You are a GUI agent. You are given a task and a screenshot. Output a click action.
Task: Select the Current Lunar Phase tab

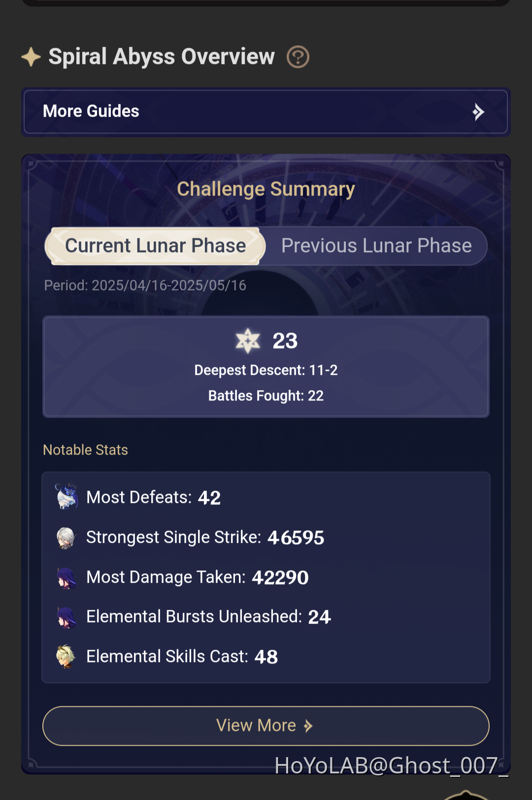(x=155, y=245)
